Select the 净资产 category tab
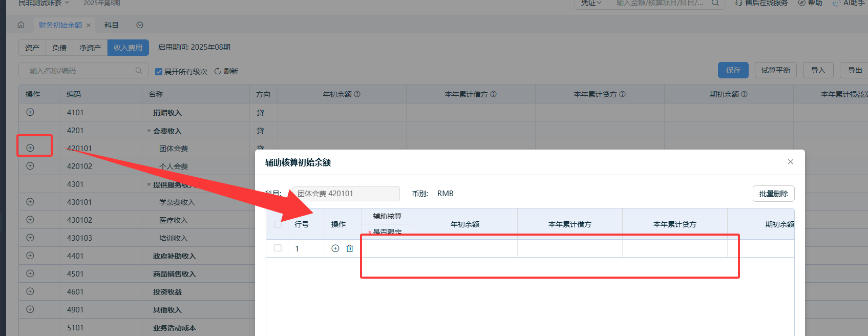The height and width of the screenshot is (336, 868). click(x=90, y=48)
